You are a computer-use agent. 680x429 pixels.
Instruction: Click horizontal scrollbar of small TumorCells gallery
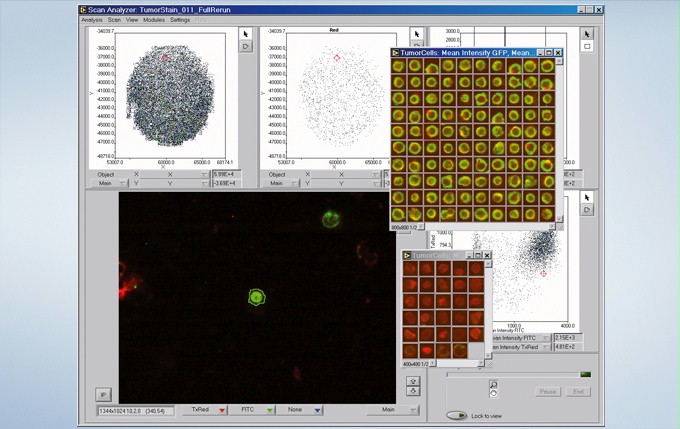click(457, 364)
